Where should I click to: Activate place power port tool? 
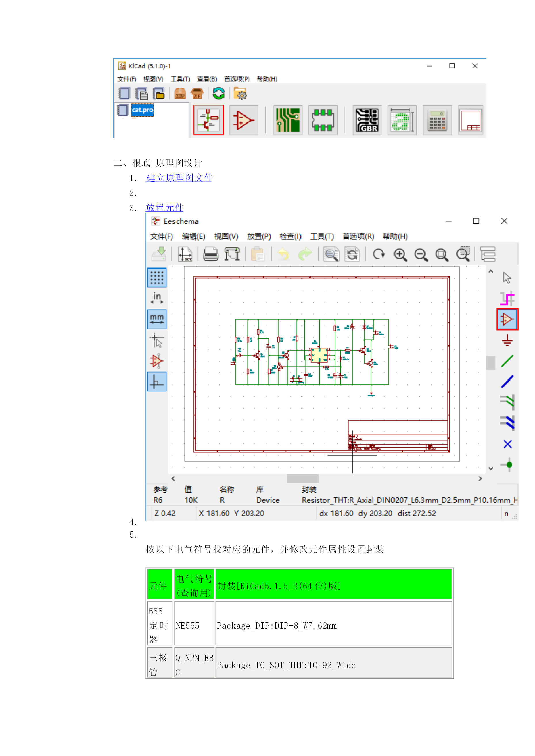pyautogui.click(x=507, y=340)
